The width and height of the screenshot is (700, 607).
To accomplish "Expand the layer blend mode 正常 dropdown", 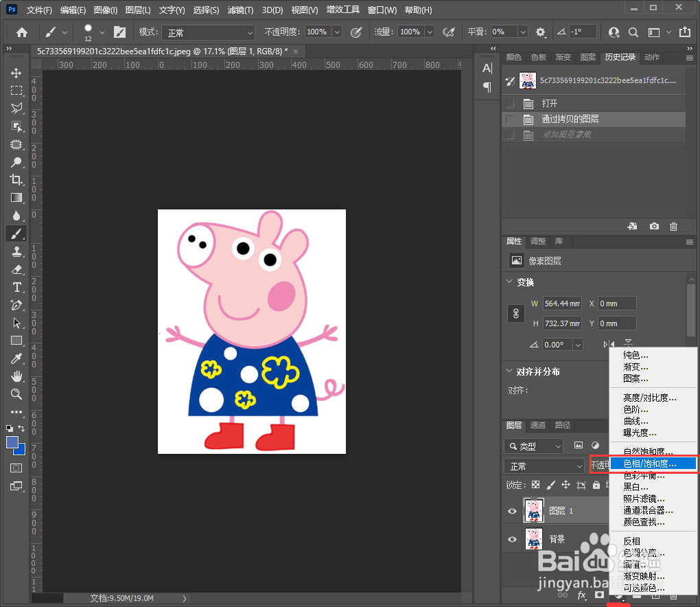I will [x=544, y=466].
